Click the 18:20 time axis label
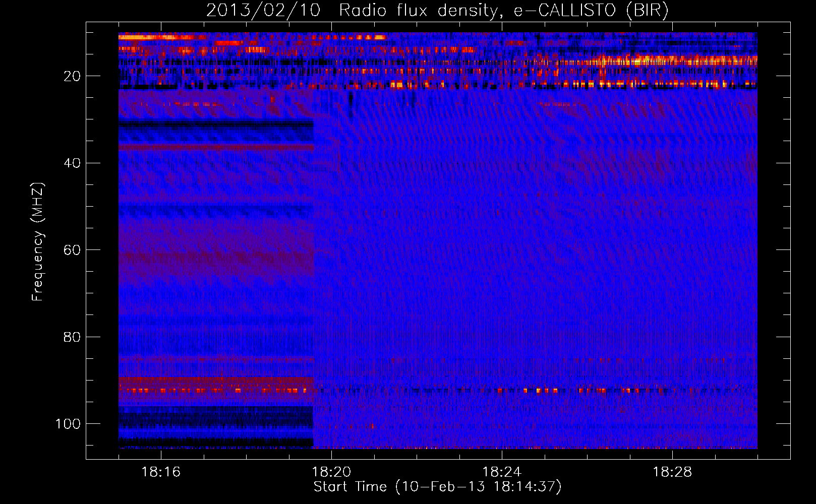Screen dimensions: 816x504 331,472
